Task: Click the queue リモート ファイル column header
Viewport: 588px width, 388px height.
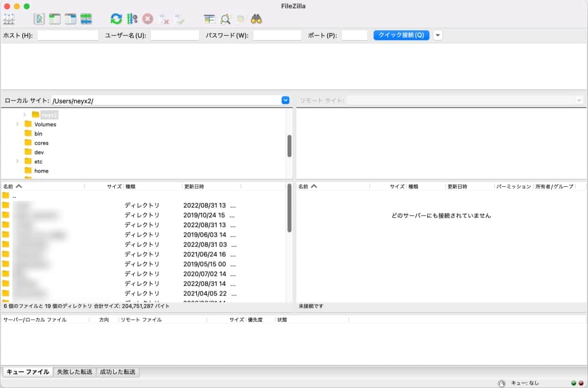Action: point(163,320)
